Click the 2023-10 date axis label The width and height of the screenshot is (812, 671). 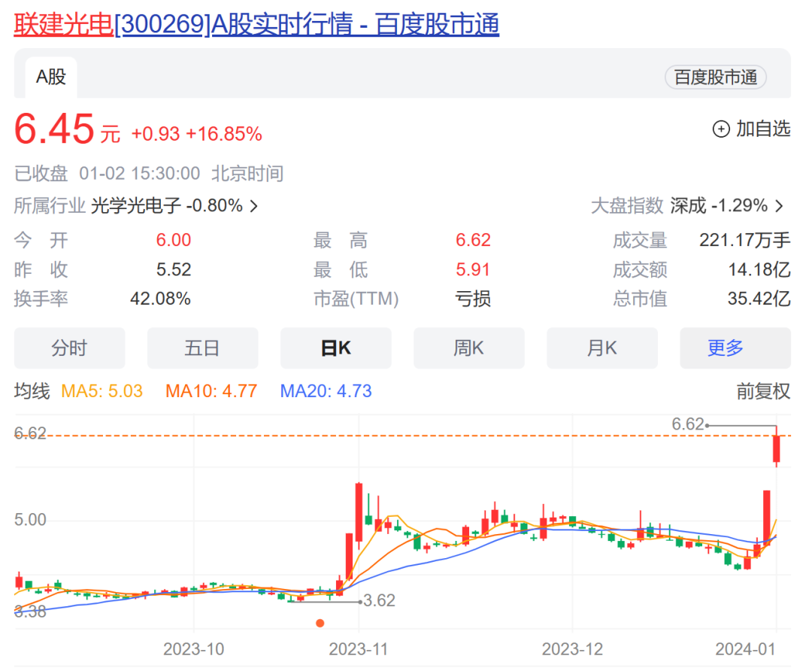194,649
